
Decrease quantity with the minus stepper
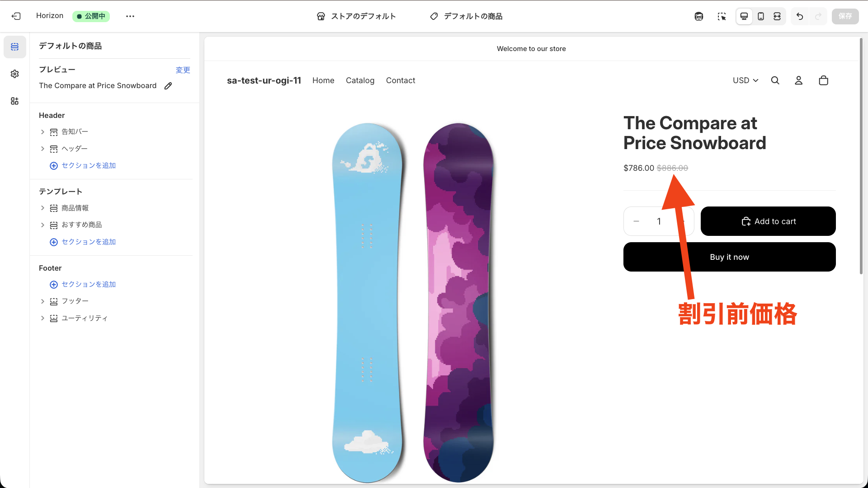click(636, 221)
